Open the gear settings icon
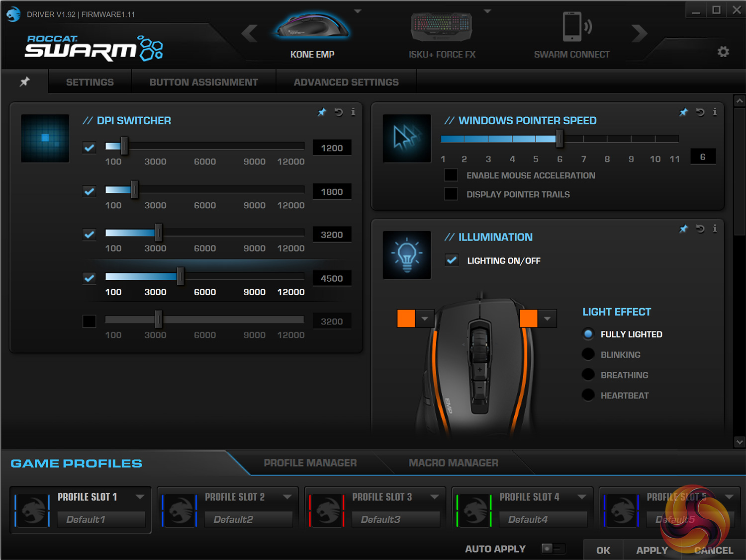Screen dimensions: 746x560 pyautogui.click(x=723, y=51)
